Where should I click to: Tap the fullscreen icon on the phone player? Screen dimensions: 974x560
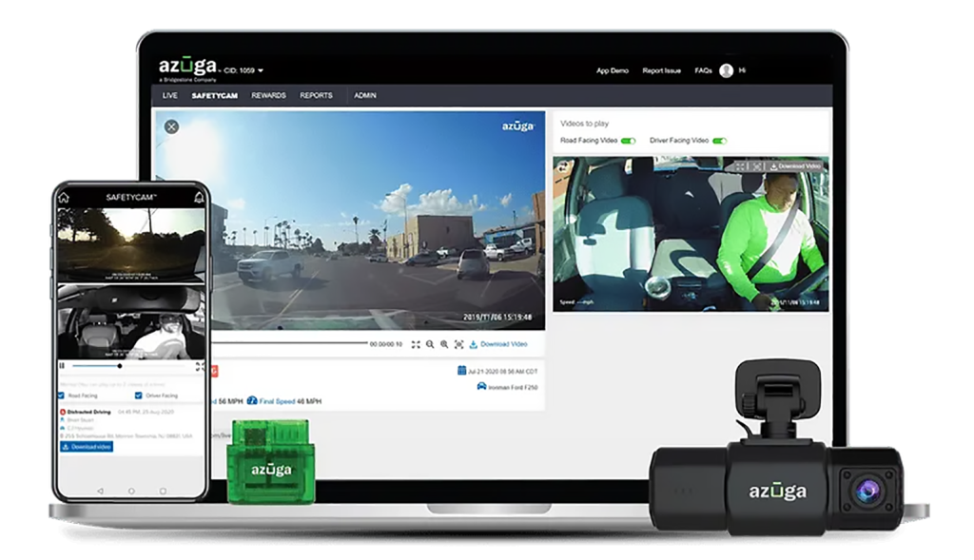pos(200,366)
